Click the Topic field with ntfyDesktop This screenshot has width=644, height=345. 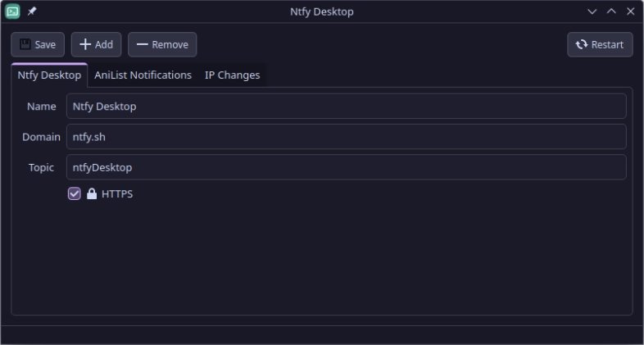click(x=346, y=167)
